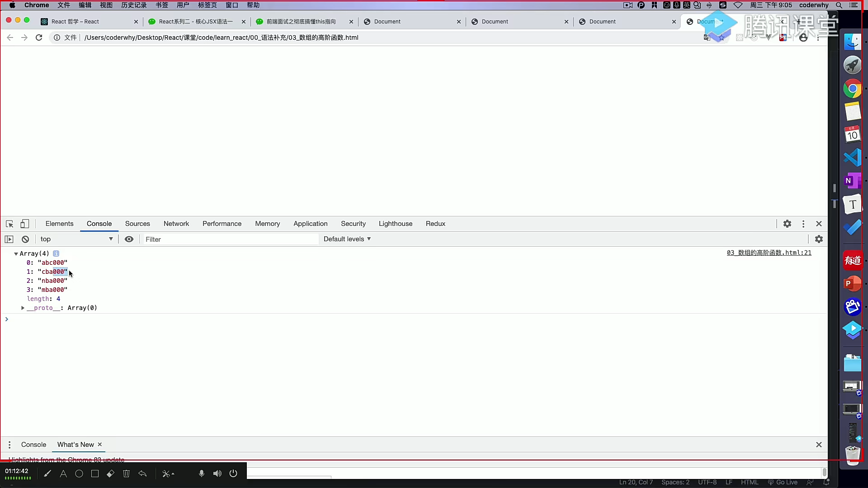This screenshot has height=488, width=868.
Task: Switch to the Elements tab
Action: click(x=59, y=224)
